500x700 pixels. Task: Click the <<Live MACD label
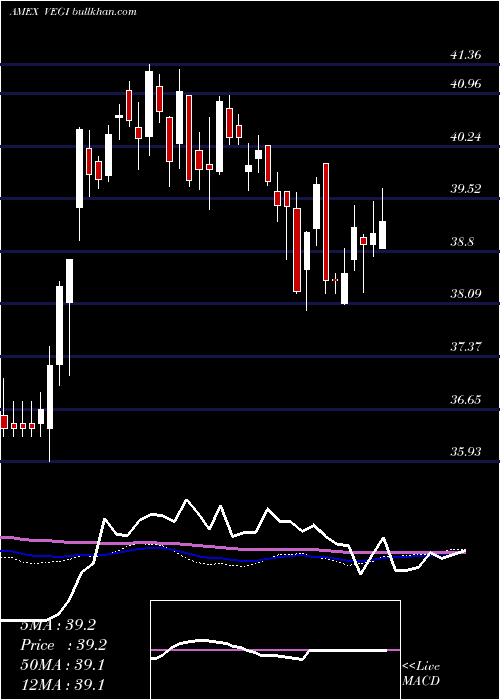(421, 673)
